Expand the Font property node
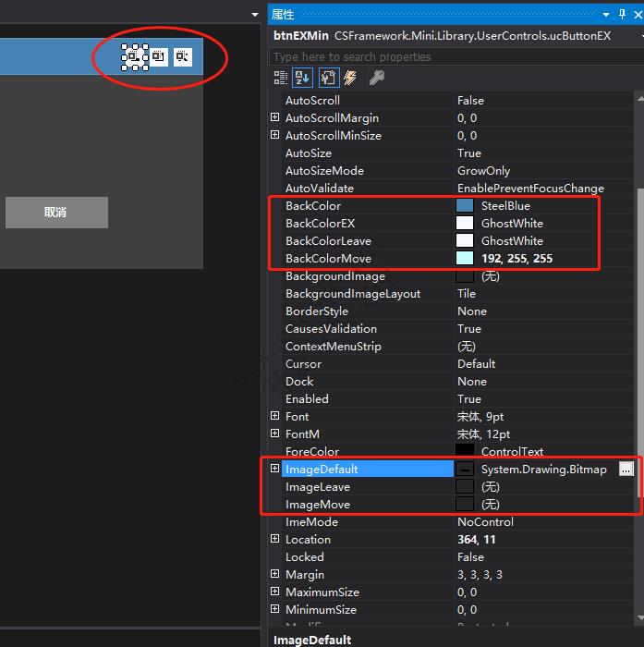This screenshot has height=647, width=644. 274,417
